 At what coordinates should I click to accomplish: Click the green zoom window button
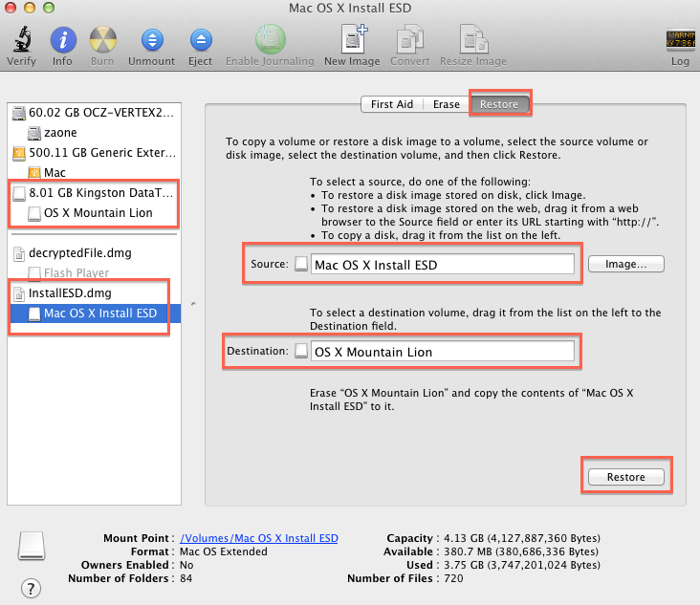click(x=49, y=8)
